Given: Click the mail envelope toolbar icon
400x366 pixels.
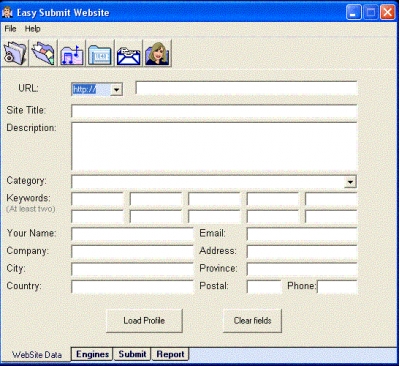Looking at the screenshot, I should coord(129,53).
